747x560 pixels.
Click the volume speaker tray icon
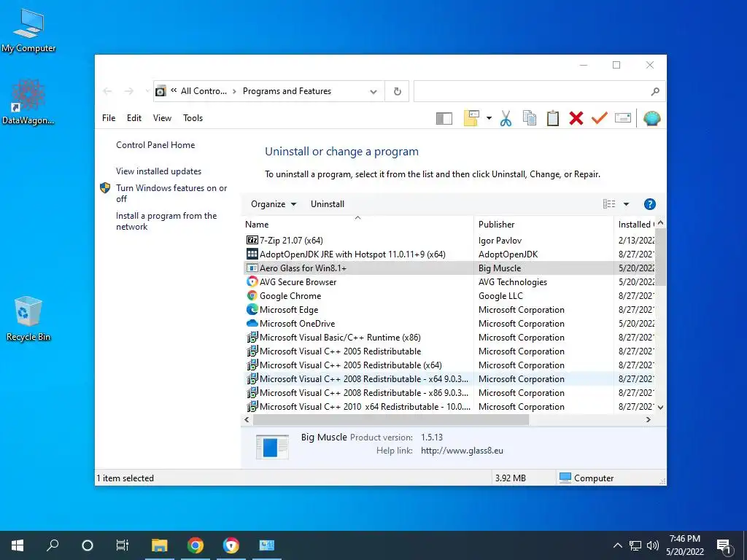click(653, 545)
